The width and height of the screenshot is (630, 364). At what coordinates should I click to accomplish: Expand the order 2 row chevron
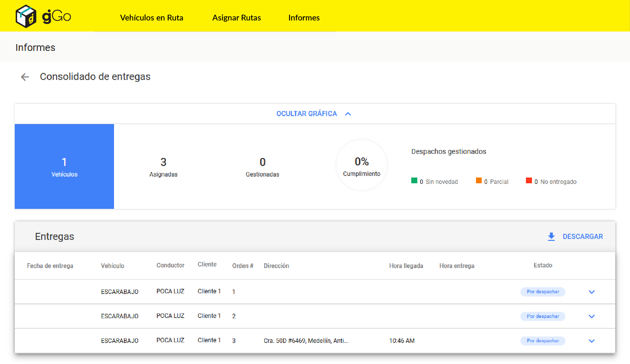pyautogui.click(x=592, y=316)
